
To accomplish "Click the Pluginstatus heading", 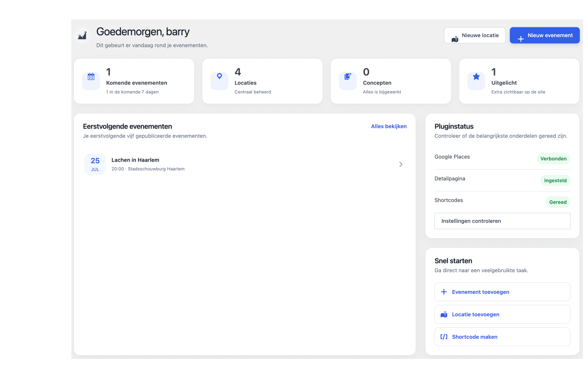I will pyautogui.click(x=454, y=127).
